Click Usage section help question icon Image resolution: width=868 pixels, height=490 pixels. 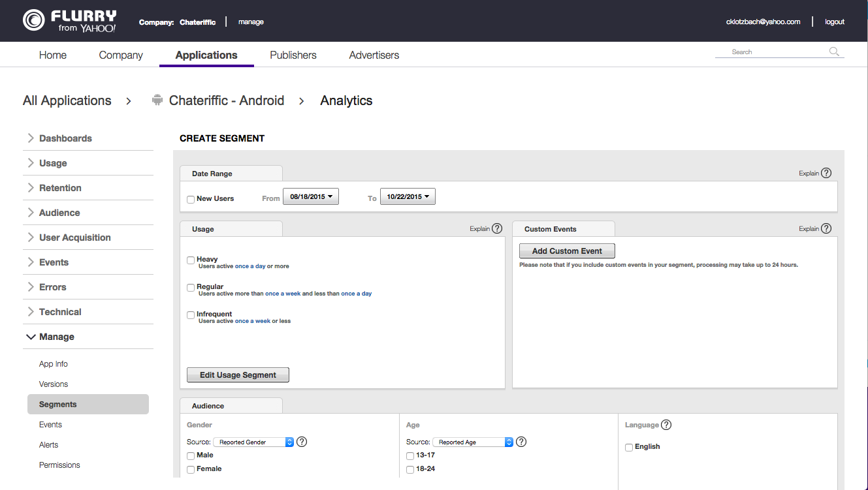(x=497, y=228)
